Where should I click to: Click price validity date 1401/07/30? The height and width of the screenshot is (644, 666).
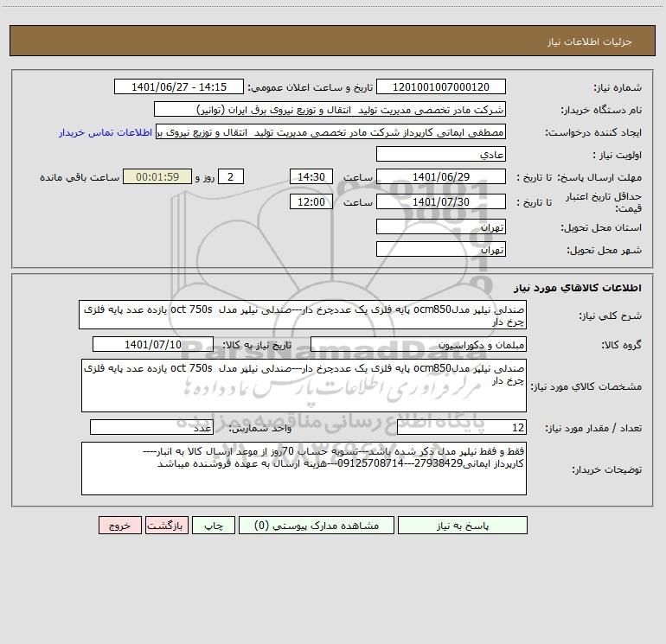click(441, 201)
